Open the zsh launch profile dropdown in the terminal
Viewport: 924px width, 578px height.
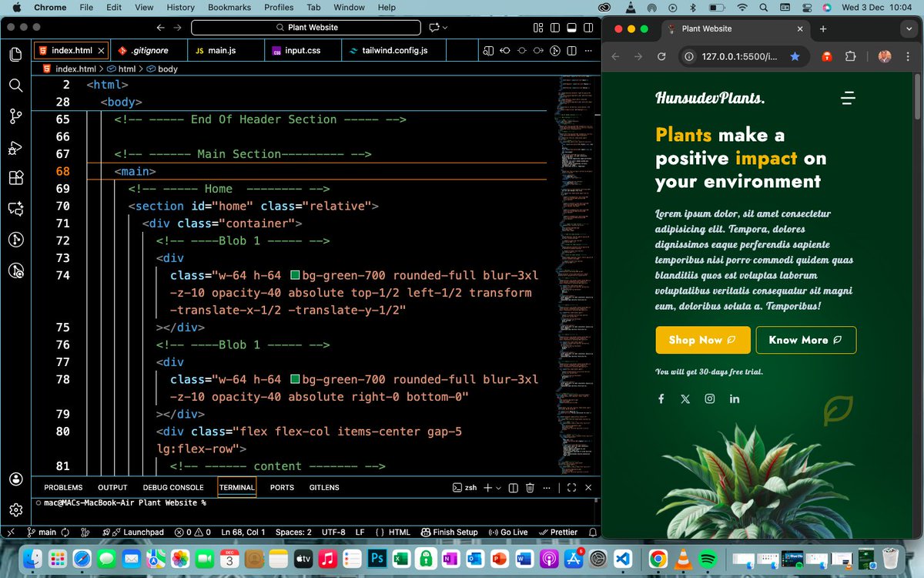coord(499,487)
